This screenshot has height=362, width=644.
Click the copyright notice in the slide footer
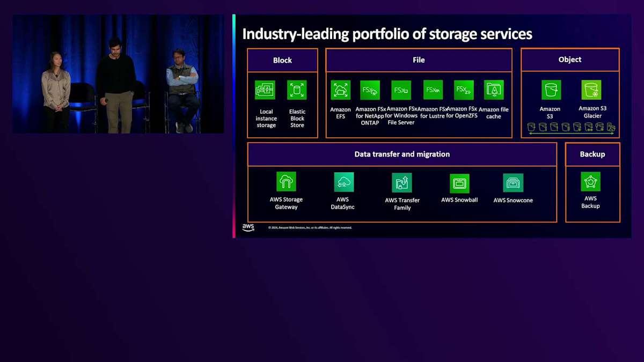[x=310, y=227]
